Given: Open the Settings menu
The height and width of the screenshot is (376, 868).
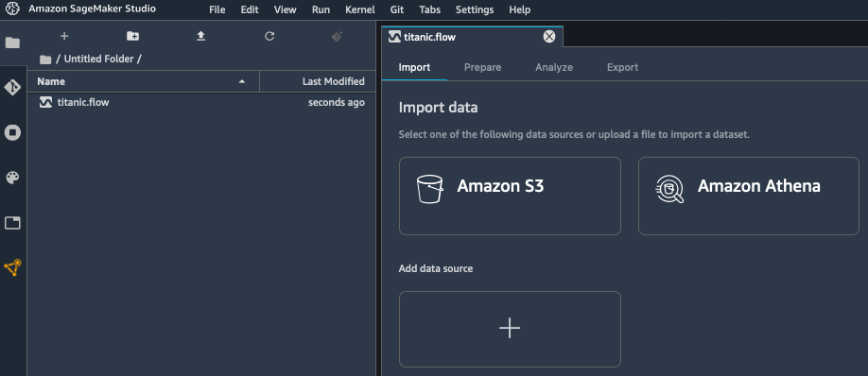Looking at the screenshot, I should coord(475,9).
